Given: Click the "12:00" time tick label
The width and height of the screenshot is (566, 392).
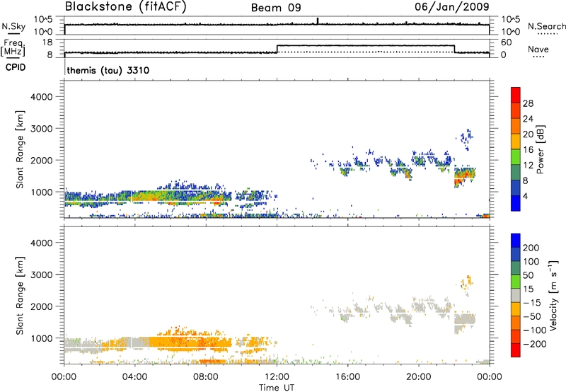Looking at the screenshot, I should point(277,377).
